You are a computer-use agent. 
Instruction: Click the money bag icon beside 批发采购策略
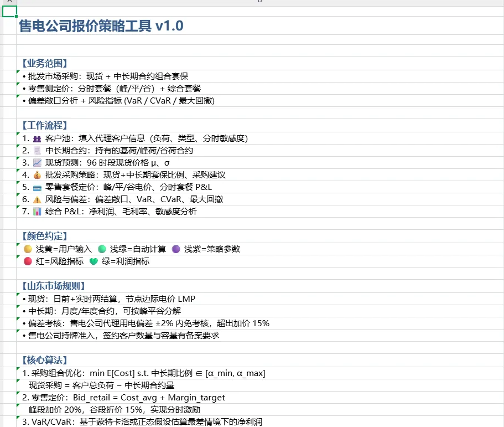tap(37, 175)
